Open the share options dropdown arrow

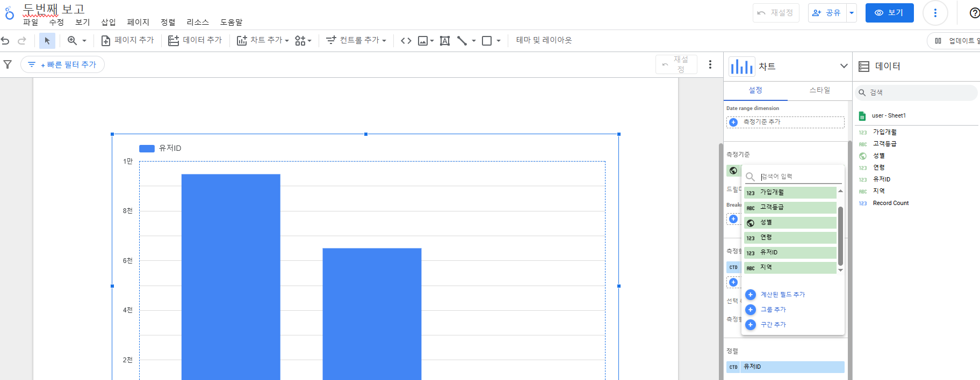pyautogui.click(x=852, y=13)
